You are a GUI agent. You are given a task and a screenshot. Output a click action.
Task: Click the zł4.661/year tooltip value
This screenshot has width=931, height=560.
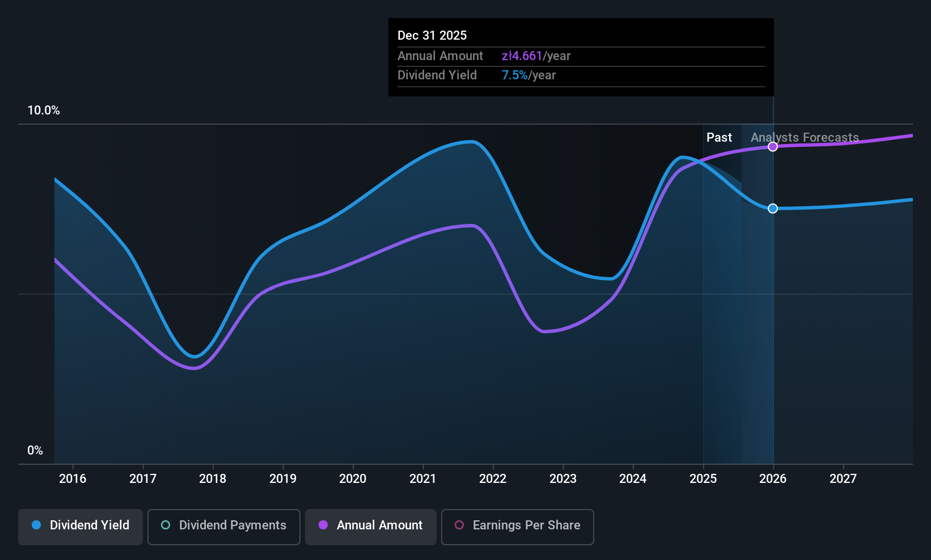[x=536, y=56]
